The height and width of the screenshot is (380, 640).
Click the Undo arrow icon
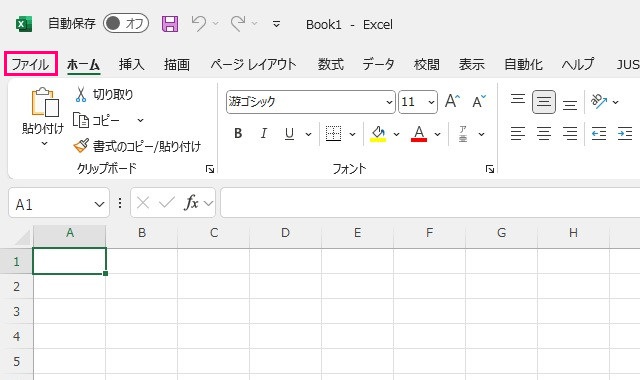click(x=199, y=24)
